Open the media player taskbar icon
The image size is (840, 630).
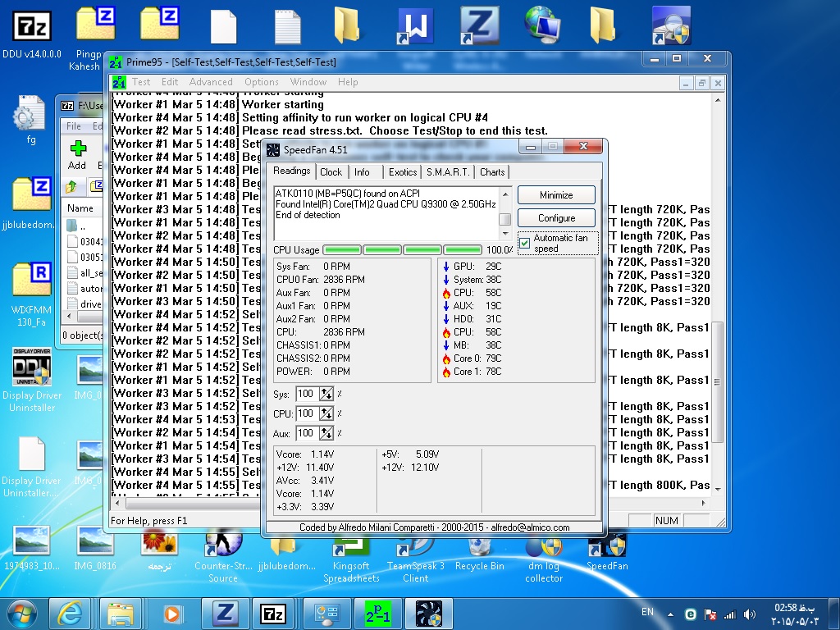pyautogui.click(x=171, y=614)
